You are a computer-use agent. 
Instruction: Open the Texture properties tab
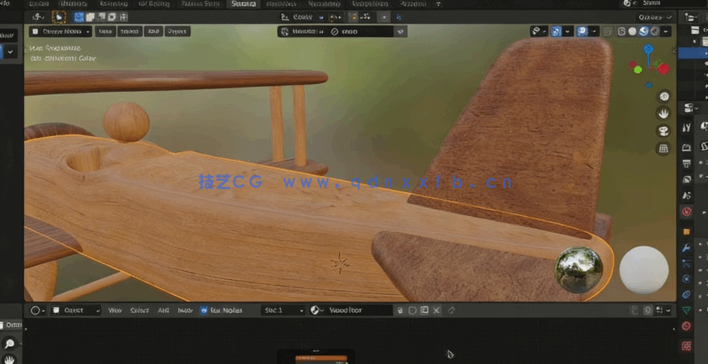click(686, 346)
